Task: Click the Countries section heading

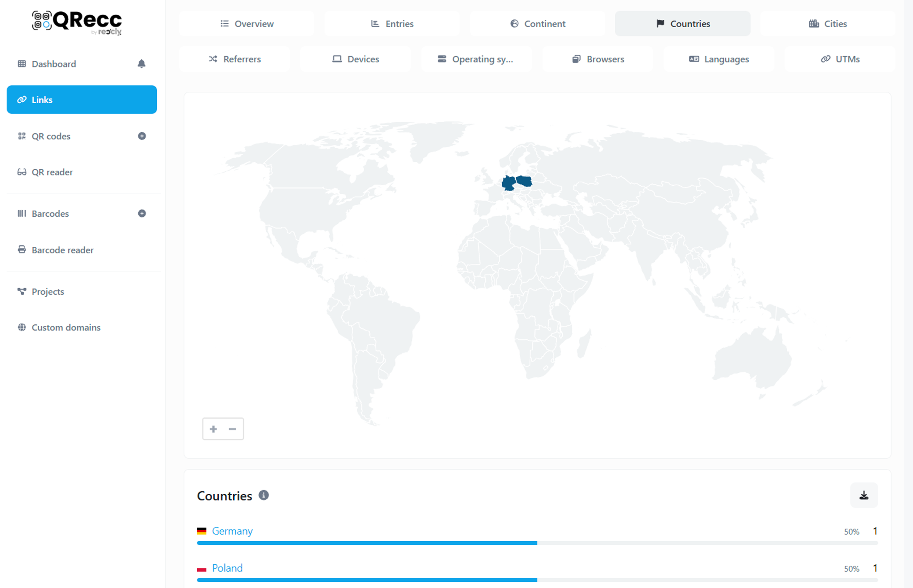Action: coord(224,496)
